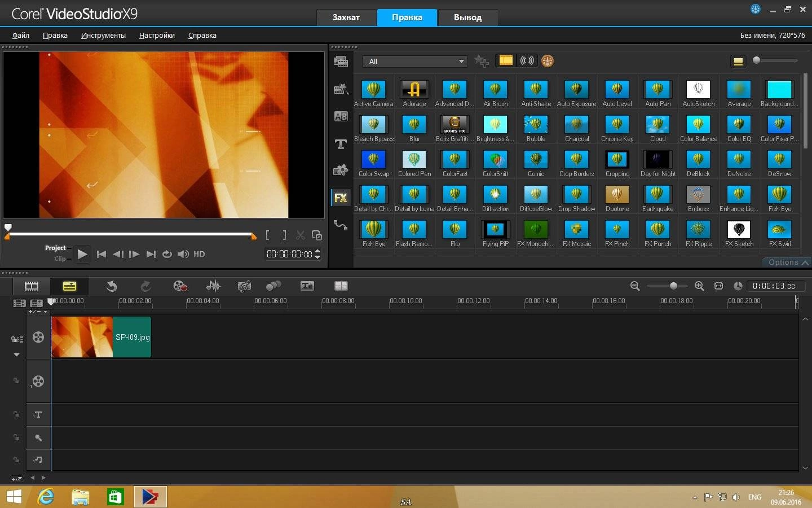Open the Graphic library icon
This screenshot has height=508, width=812.
tap(341, 170)
